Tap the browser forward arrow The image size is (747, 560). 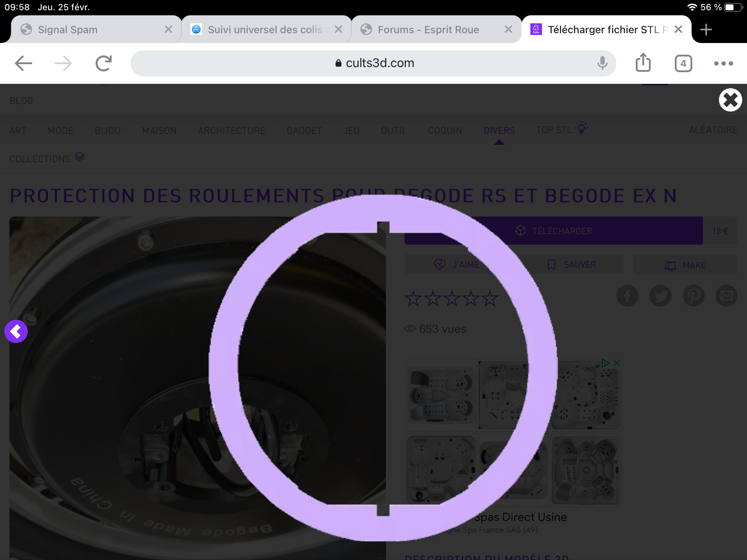63,63
